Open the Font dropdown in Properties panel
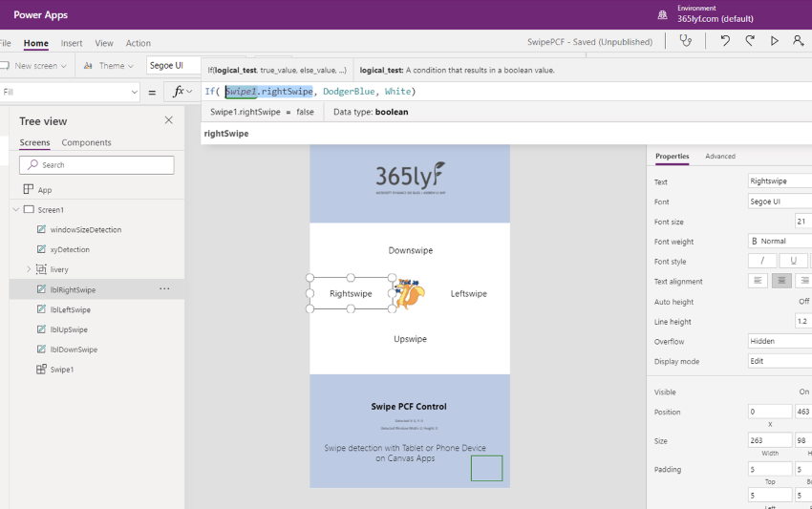 click(x=780, y=201)
